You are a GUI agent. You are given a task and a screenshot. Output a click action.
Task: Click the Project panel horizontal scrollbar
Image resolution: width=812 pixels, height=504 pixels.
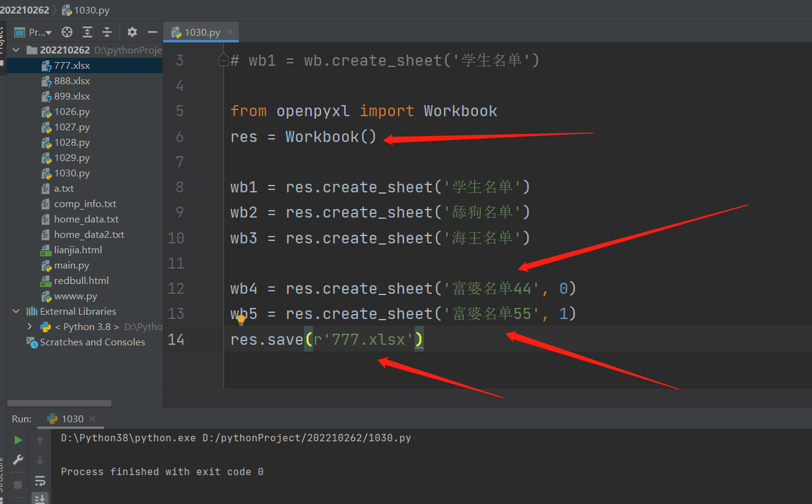coord(59,403)
